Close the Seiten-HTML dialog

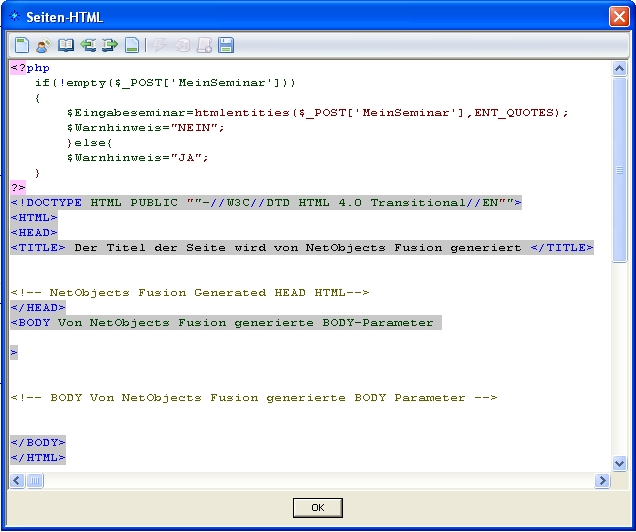619,17
